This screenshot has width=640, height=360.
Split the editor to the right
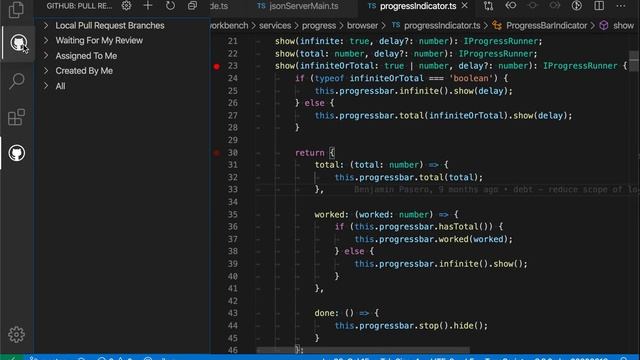point(599,6)
